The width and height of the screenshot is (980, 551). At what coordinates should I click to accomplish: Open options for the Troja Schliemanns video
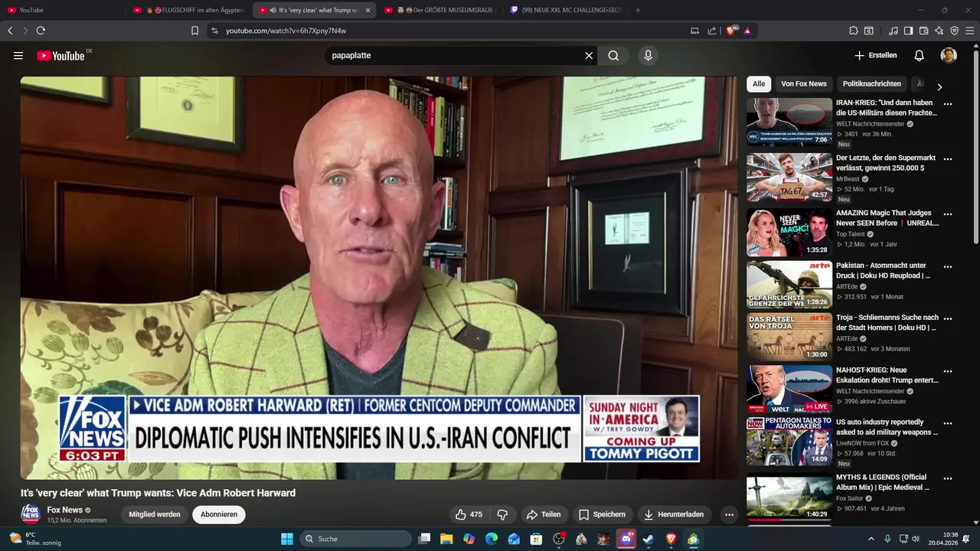[948, 318]
